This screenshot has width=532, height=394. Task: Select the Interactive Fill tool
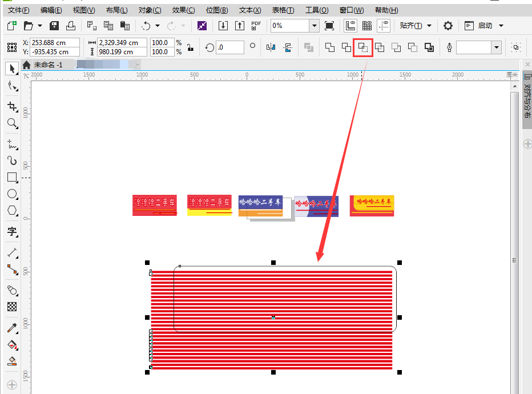point(12,345)
